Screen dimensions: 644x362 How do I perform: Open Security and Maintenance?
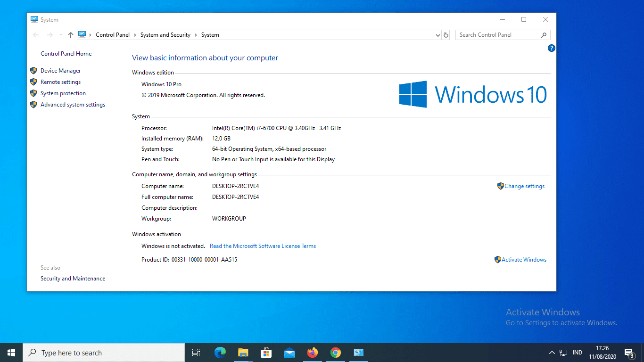[73, 279]
